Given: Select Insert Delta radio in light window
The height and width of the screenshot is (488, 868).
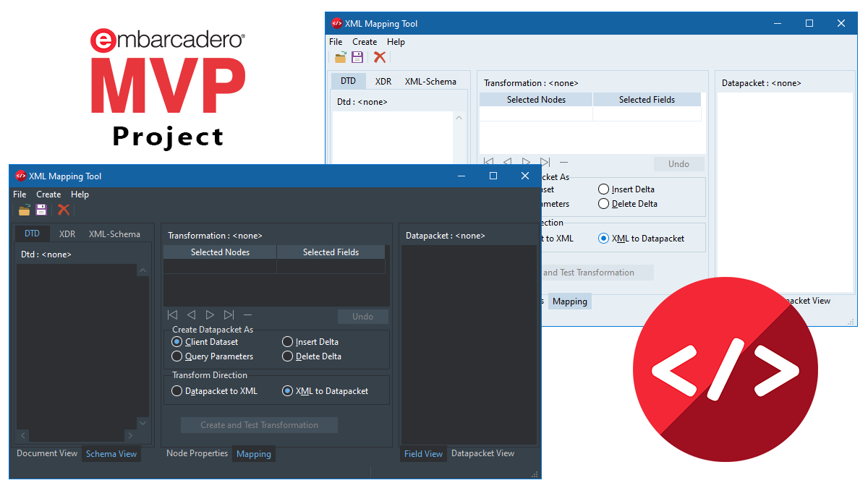Looking at the screenshot, I should 603,189.
